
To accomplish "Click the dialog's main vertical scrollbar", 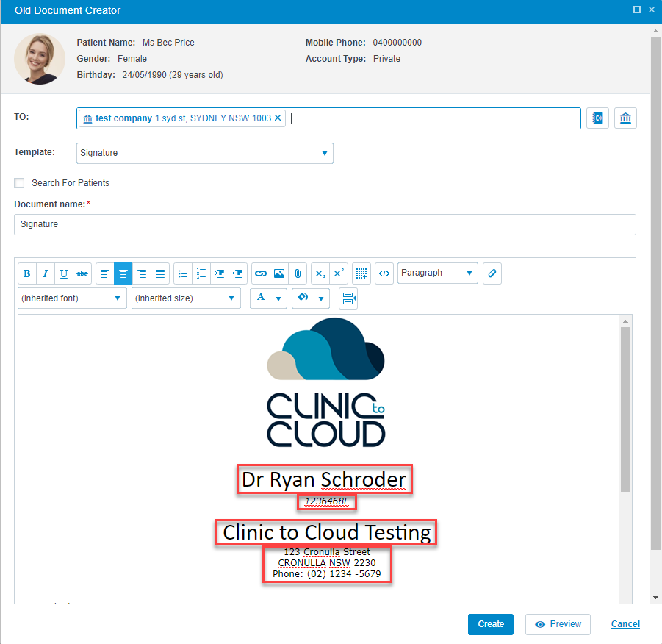I will click(655, 293).
